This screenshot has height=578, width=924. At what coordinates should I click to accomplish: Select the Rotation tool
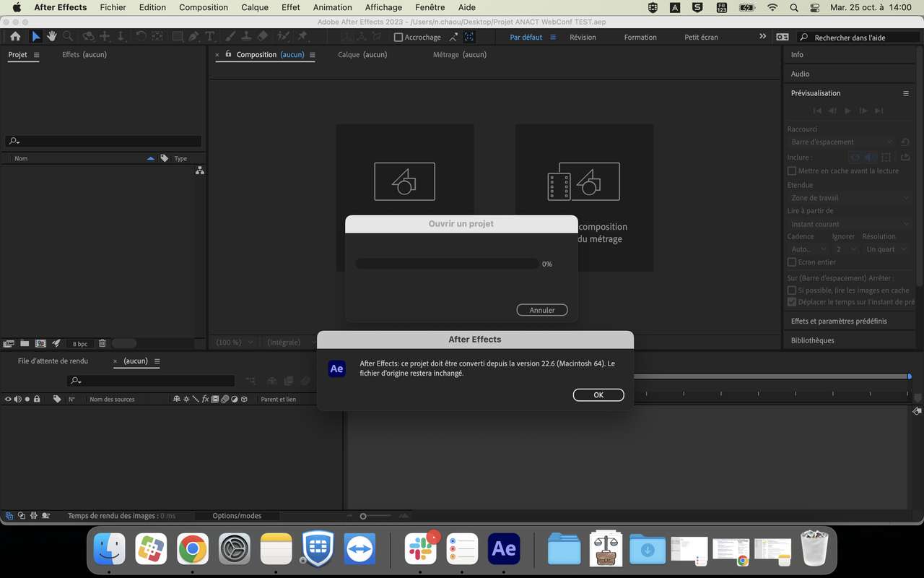[x=141, y=36]
